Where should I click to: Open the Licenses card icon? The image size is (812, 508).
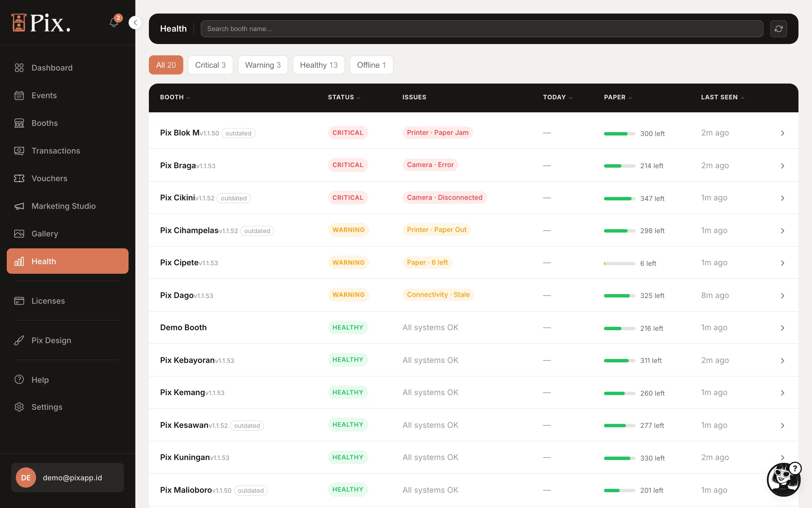point(19,301)
